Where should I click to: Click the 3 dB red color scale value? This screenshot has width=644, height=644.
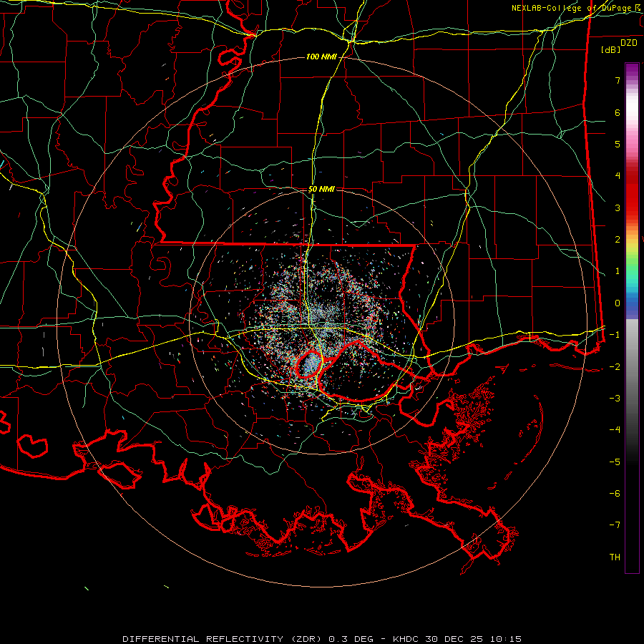pyautogui.click(x=618, y=208)
